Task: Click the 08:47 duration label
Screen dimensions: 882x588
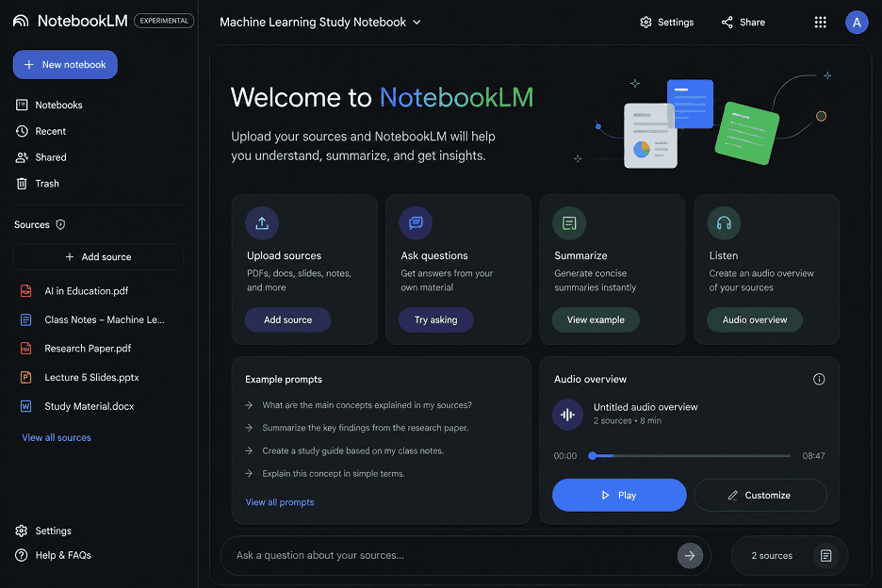Action: (x=813, y=456)
